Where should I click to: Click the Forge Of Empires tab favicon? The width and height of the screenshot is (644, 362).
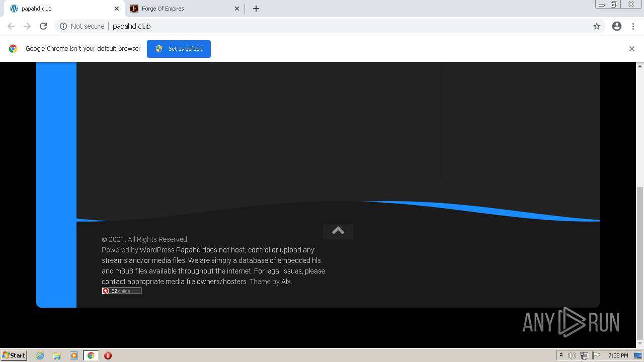[134, 9]
